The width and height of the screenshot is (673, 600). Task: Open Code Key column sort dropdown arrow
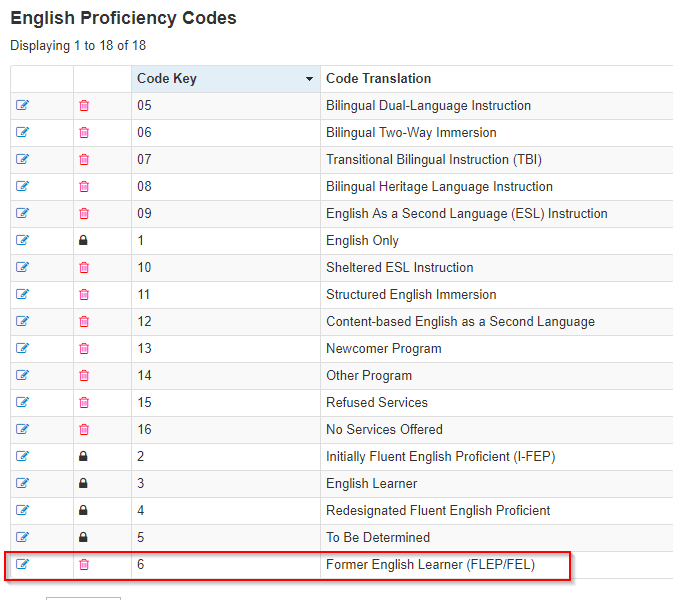pos(310,79)
